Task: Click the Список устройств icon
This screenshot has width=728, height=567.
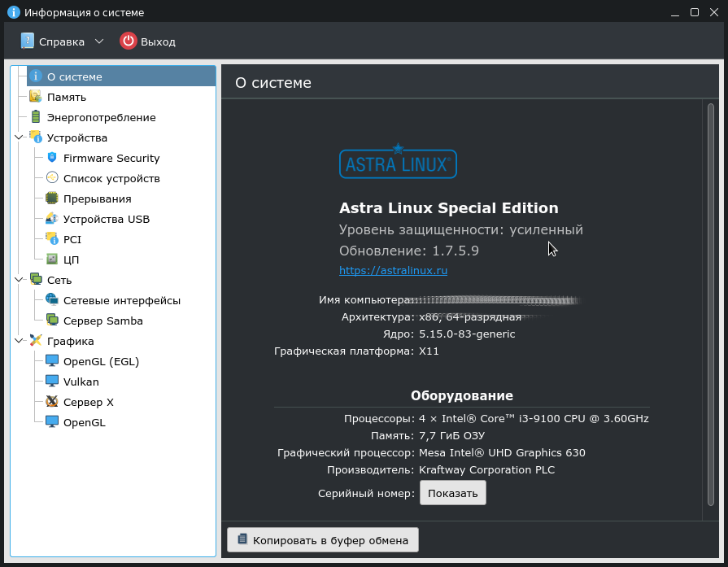Action: [x=52, y=178]
